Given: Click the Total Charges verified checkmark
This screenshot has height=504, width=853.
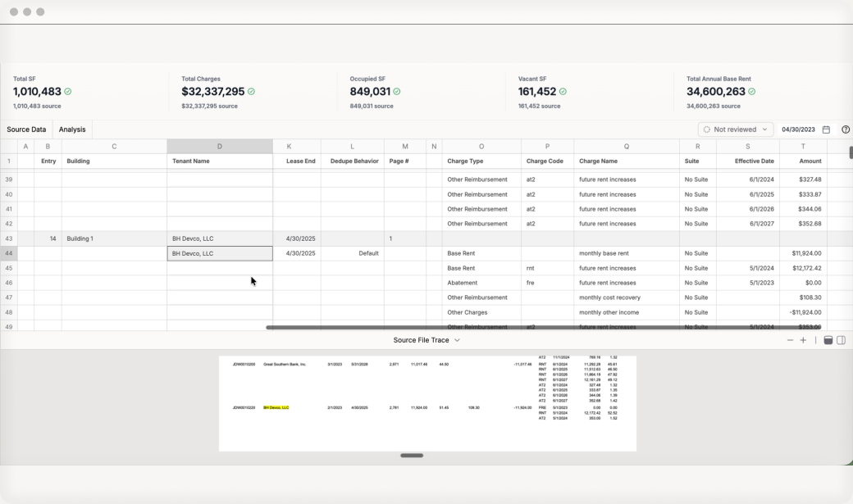Looking at the screenshot, I should click(251, 91).
